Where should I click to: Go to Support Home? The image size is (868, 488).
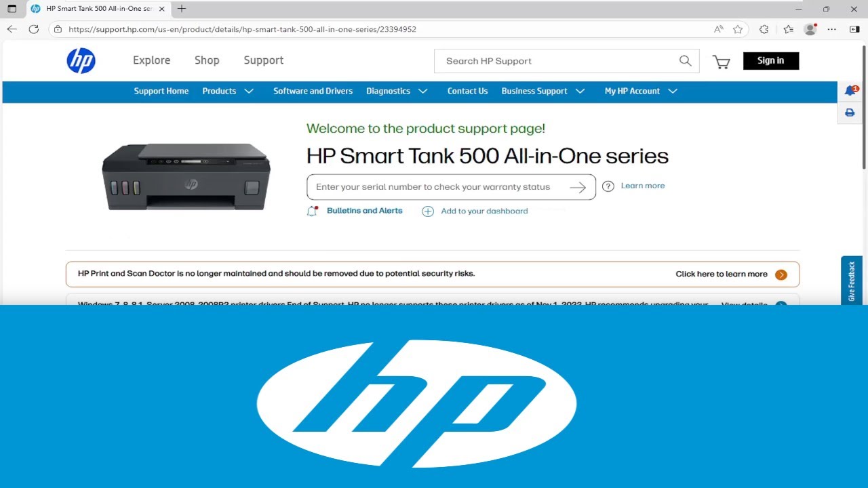tap(161, 91)
